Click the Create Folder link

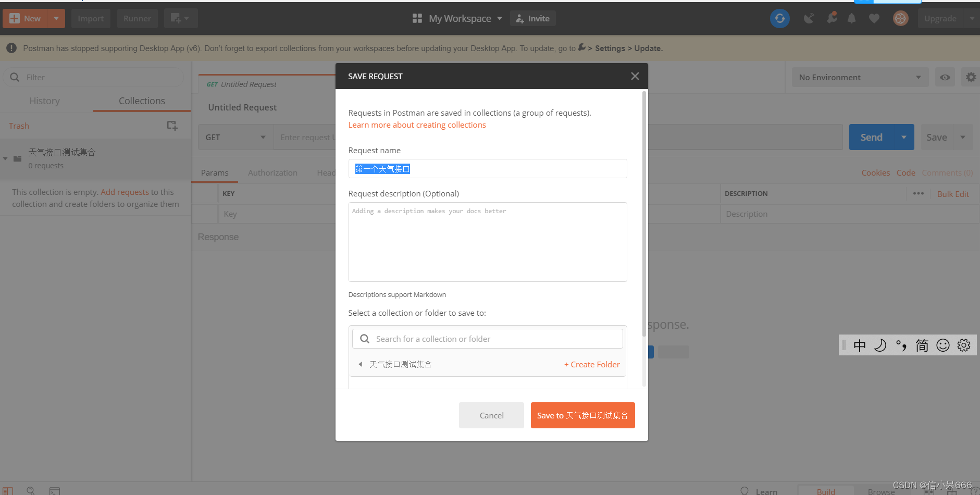tap(592, 364)
